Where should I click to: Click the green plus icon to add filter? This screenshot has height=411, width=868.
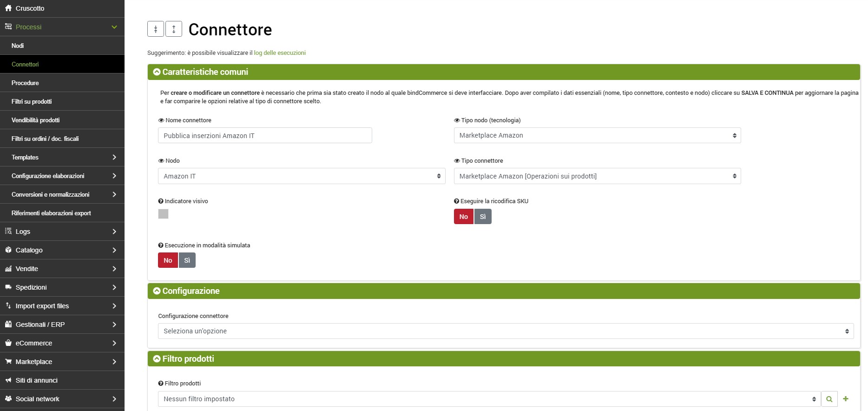[x=846, y=399]
